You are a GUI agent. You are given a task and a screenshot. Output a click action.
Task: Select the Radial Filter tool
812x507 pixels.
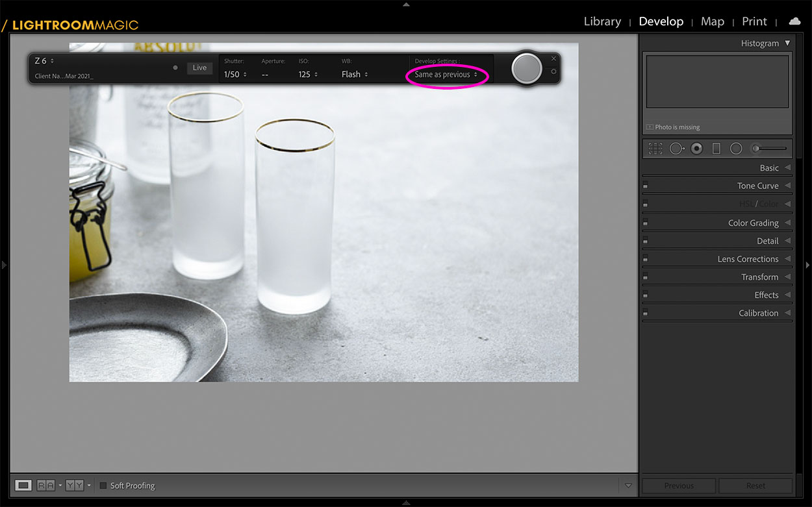coord(736,149)
